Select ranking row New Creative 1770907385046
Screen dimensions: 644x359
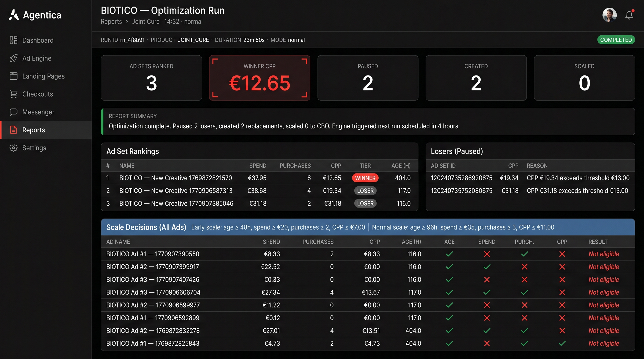[260, 204]
